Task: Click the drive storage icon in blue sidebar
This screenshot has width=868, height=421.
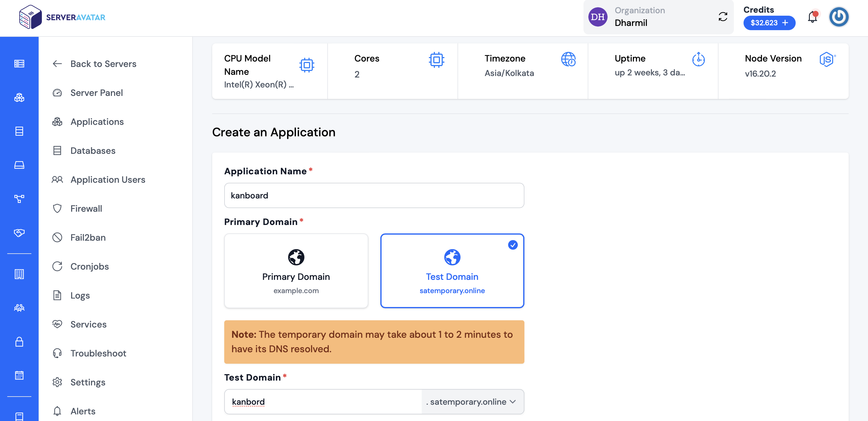Action: tap(19, 165)
